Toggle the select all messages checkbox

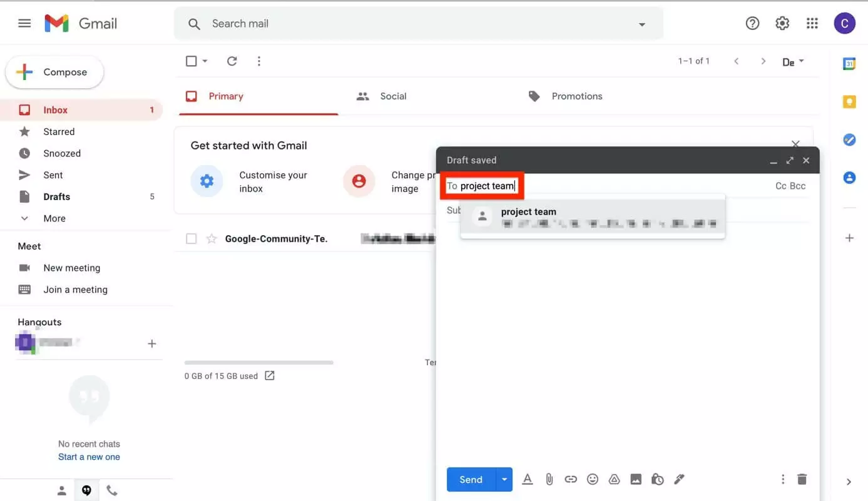click(x=191, y=61)
